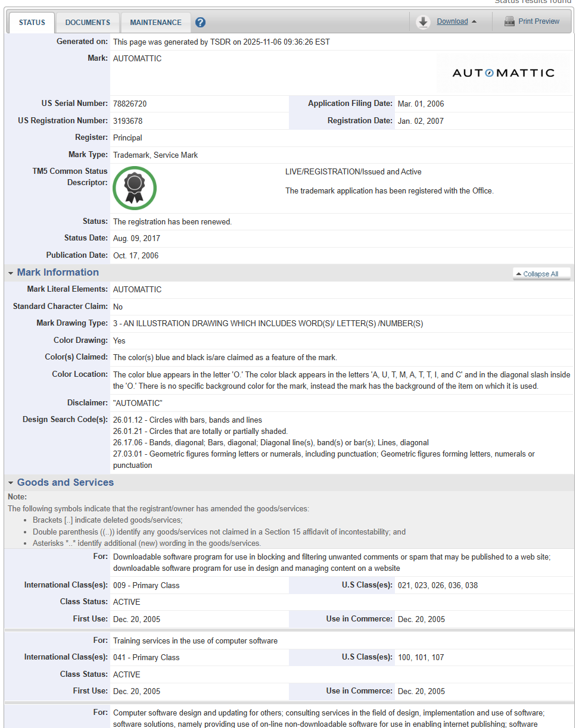
Task: Click the printer icon
Action: pyautogui.click(x=509, y=21)
